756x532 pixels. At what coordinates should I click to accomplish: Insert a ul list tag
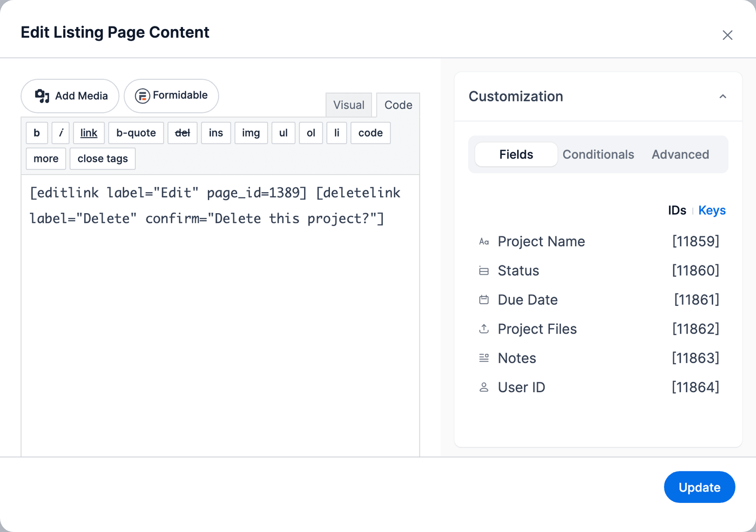point(283,133)
